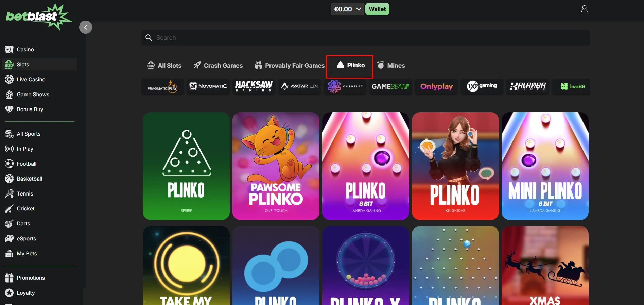
Task: Click the Slots machine icon
Action: point(9,64)
